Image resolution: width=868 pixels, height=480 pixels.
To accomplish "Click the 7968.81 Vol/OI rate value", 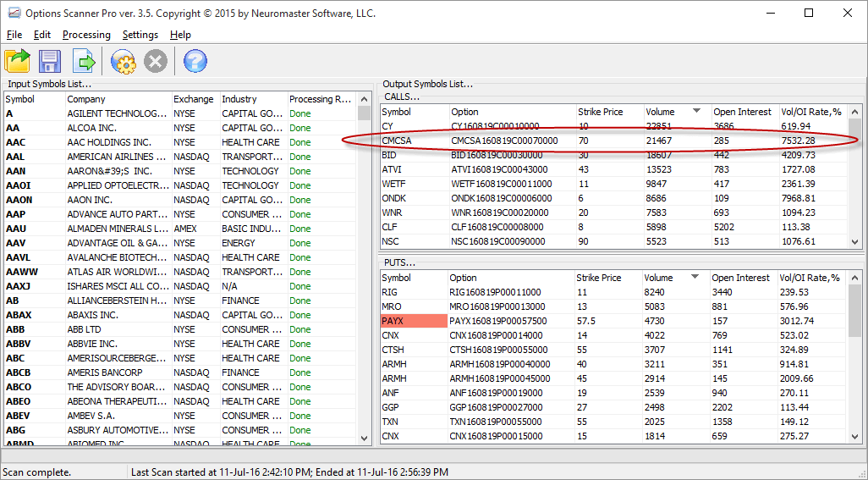I will tap(799, 198).
